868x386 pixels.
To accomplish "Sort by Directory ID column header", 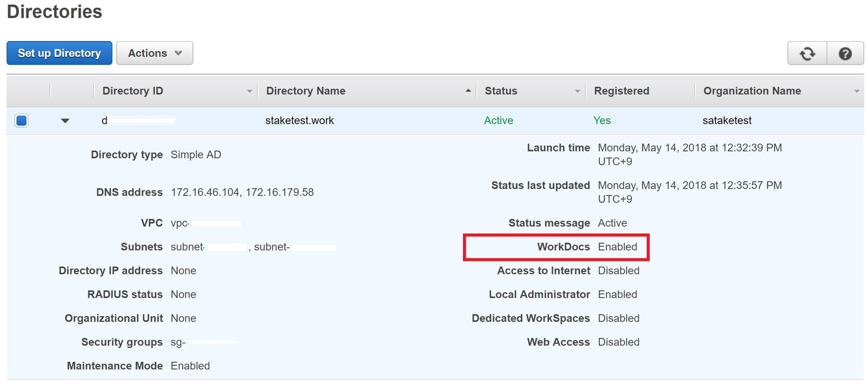I will tap(133, 91).
